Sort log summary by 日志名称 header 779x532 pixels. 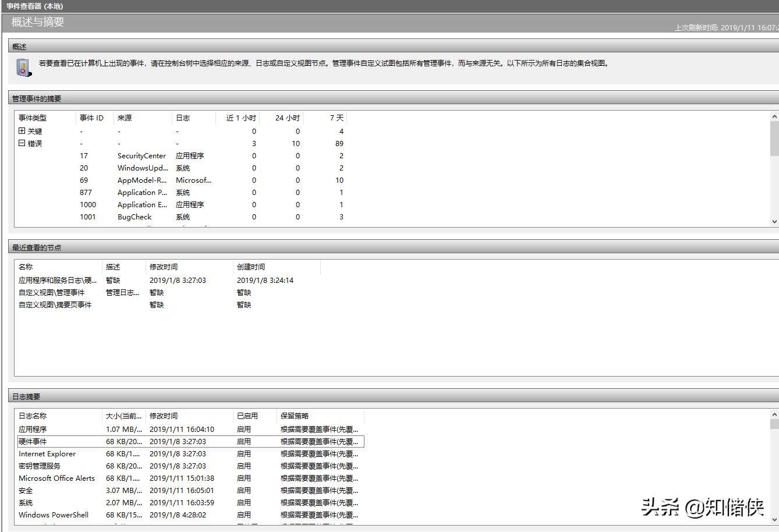(59, 416)
